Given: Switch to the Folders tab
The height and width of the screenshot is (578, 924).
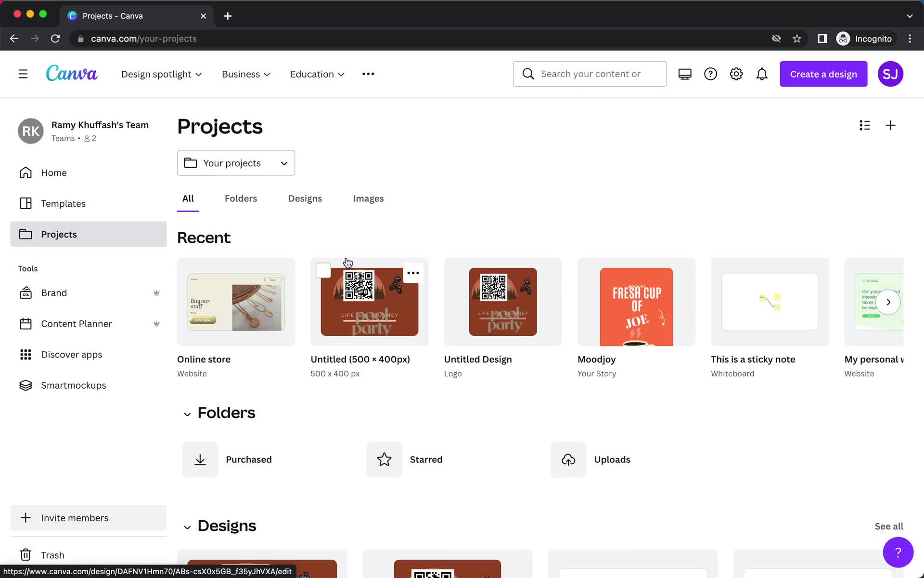Looking at the screenshot, I should coord(241,198).
